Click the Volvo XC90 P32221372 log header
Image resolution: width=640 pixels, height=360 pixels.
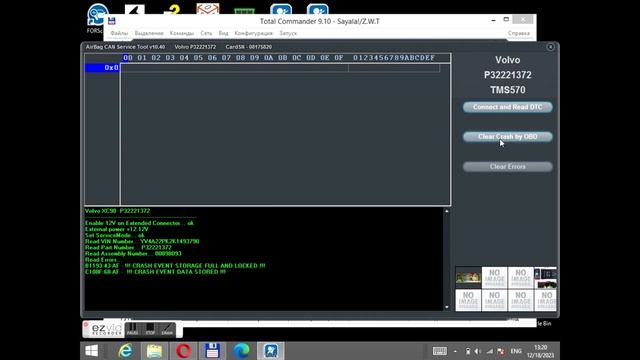118,211
